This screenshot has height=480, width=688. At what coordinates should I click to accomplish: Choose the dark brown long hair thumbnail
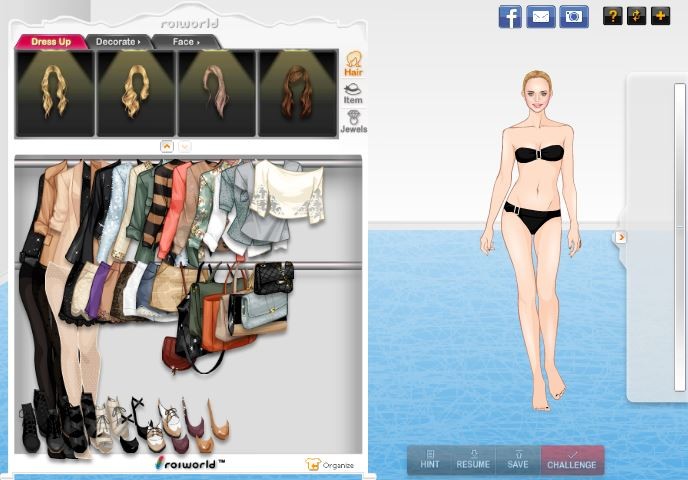pos(298,93)
